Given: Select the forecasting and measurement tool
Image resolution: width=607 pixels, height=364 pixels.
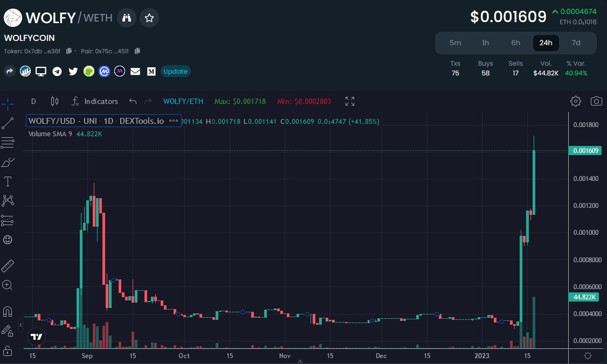Looking at the screenshot, I should tap(8, 220).
